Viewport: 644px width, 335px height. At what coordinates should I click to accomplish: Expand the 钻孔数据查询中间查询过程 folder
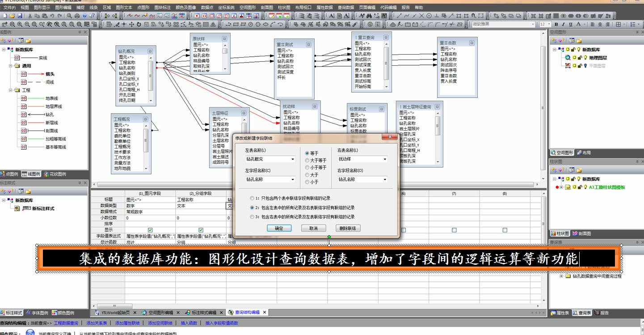click(x=561, y=276)
